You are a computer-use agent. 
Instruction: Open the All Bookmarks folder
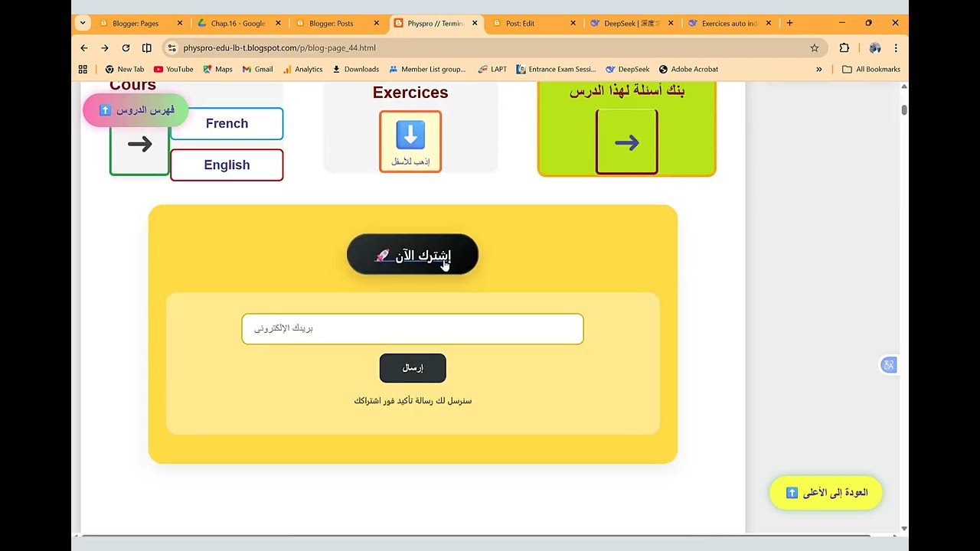click(871, 69)
